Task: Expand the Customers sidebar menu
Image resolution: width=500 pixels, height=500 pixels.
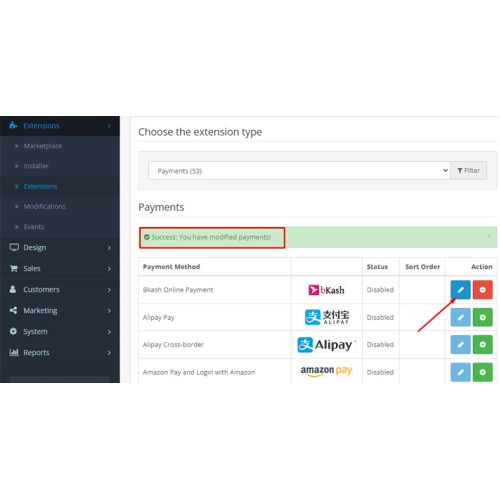Action: (60, 290)
